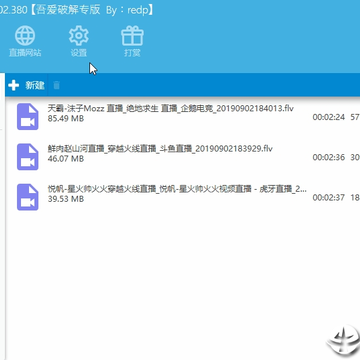Select file name ending 20190902184013.flv
The image size is (360, 360).
(x=171, y=108)
